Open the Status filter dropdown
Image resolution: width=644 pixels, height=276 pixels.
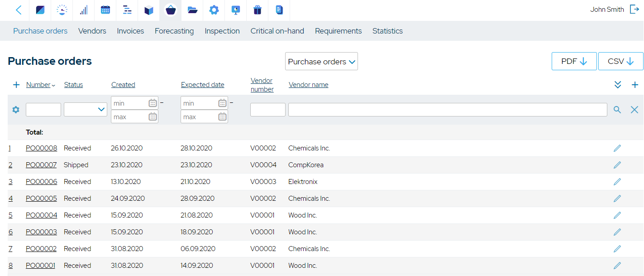tap(85, 109)
